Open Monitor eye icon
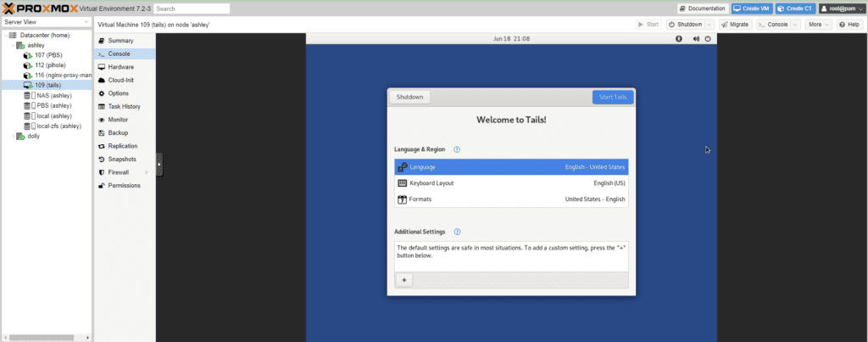This screenshot has width=868, height=342. coord(102,120)
